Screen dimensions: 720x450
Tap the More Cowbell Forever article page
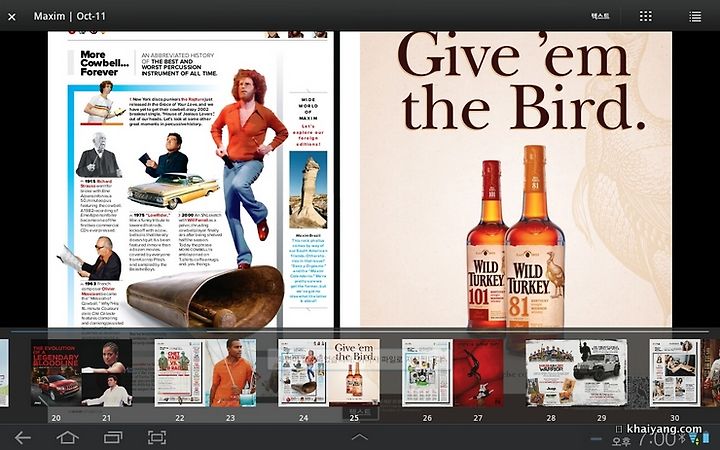point(191,180)
